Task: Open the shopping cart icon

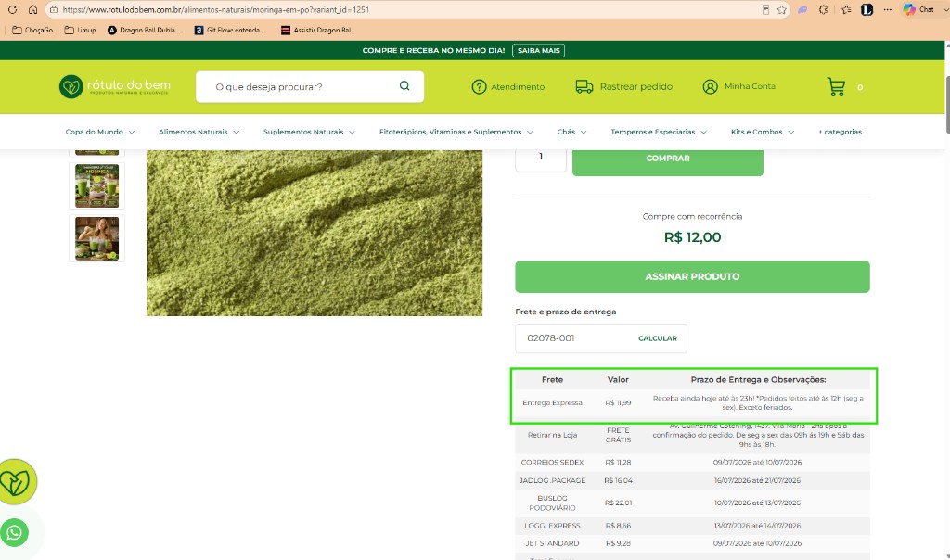Action: tap(836, 86)
